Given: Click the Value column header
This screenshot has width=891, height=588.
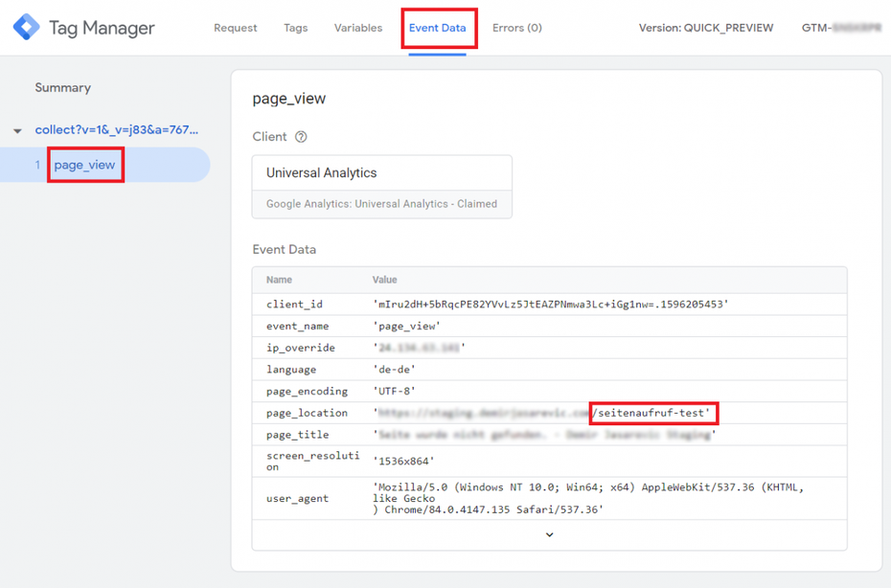Looking at the screenshot, I should click(x=385, y=280).
